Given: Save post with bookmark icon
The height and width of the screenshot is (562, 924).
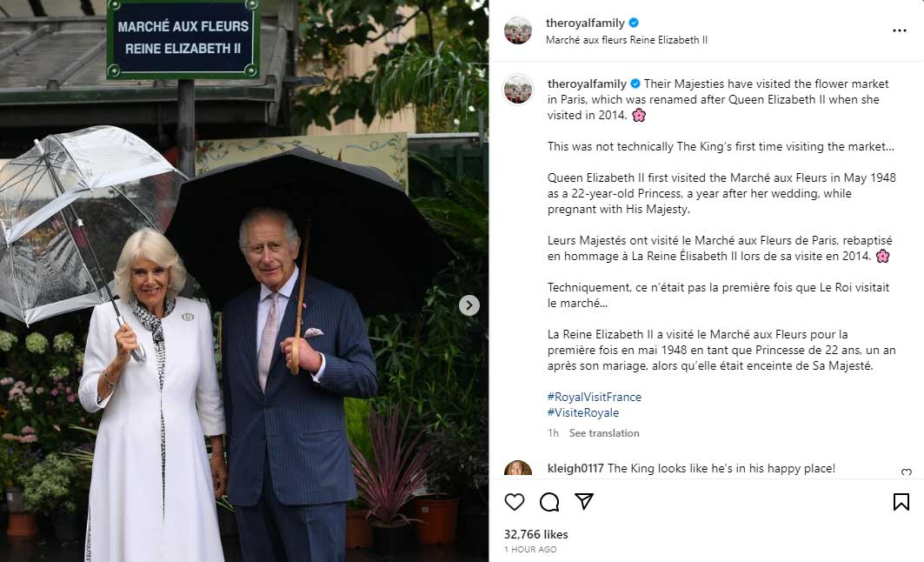Looking at the screenshot, I should pyautogui.click(x=901, y=502).
